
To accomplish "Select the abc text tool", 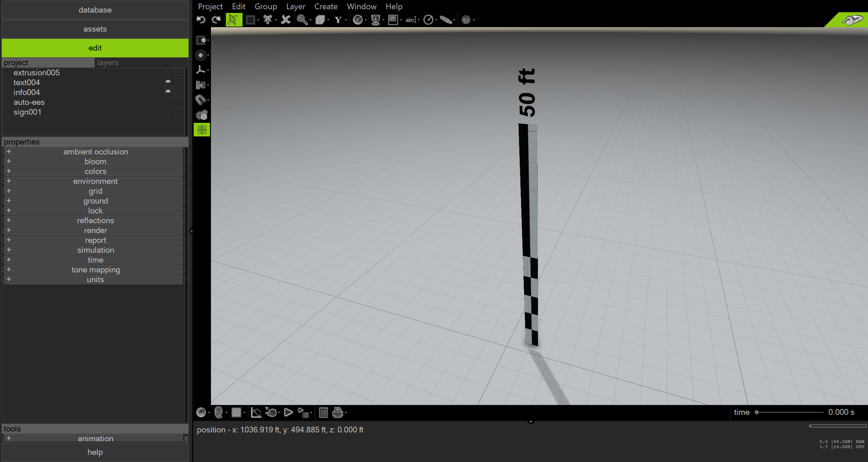I will (410, 20).
